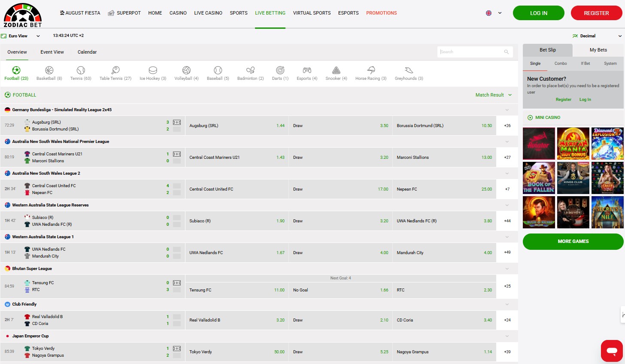Click the green LOG IN button
Screen dimensions: 625x364
pos(538,13)
